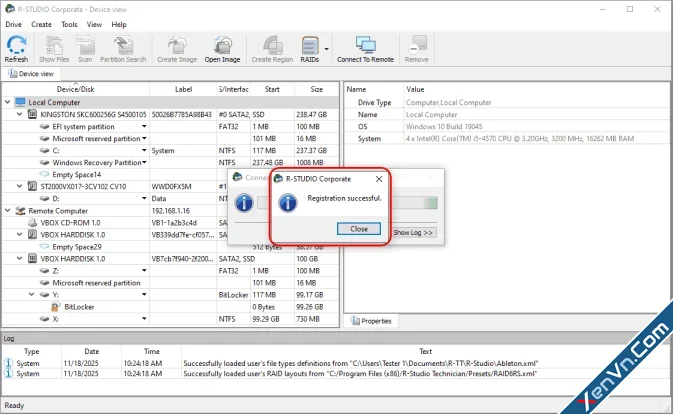Collapse the ST2000VX017 disk node

19,186
